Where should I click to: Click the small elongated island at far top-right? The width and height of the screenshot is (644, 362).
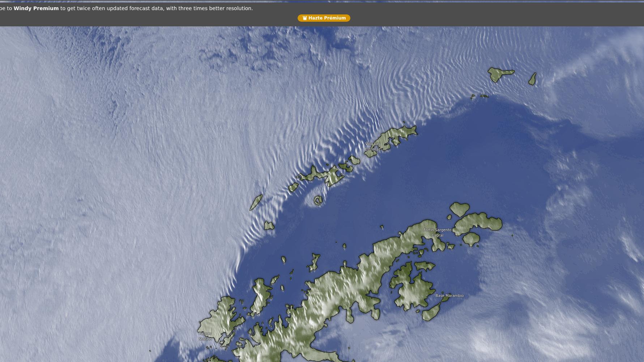(532, 79)
